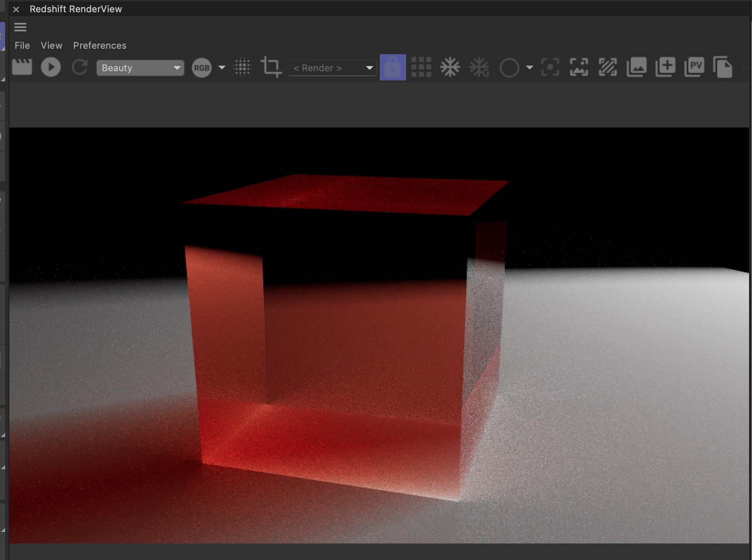
Task: Click the clapperboard render icon
Action: click(x=22, y=67)
